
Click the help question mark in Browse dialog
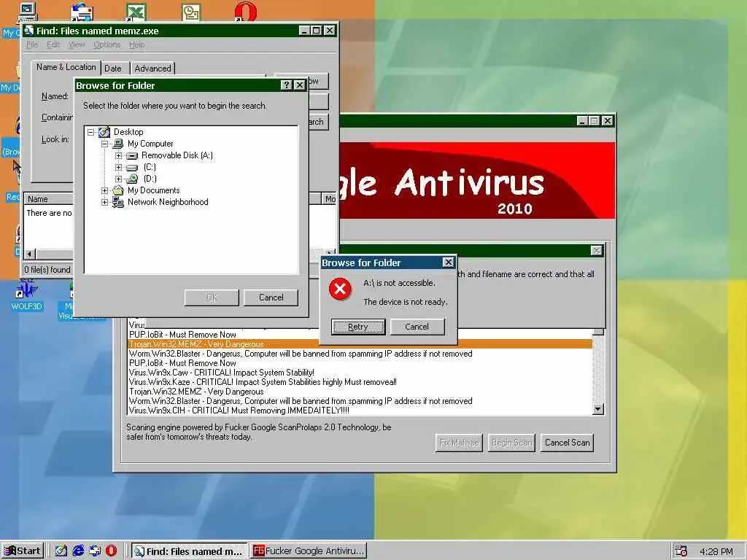click(x=286, y=85)
